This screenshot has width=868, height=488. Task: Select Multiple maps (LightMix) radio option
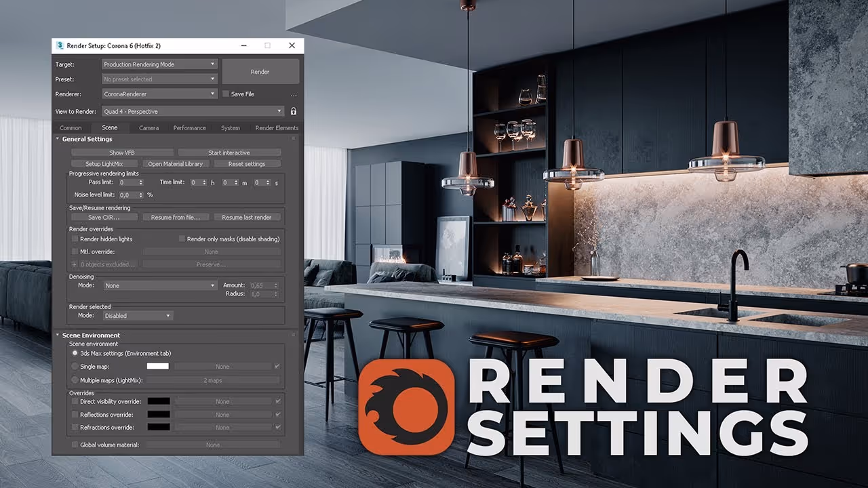75,380
